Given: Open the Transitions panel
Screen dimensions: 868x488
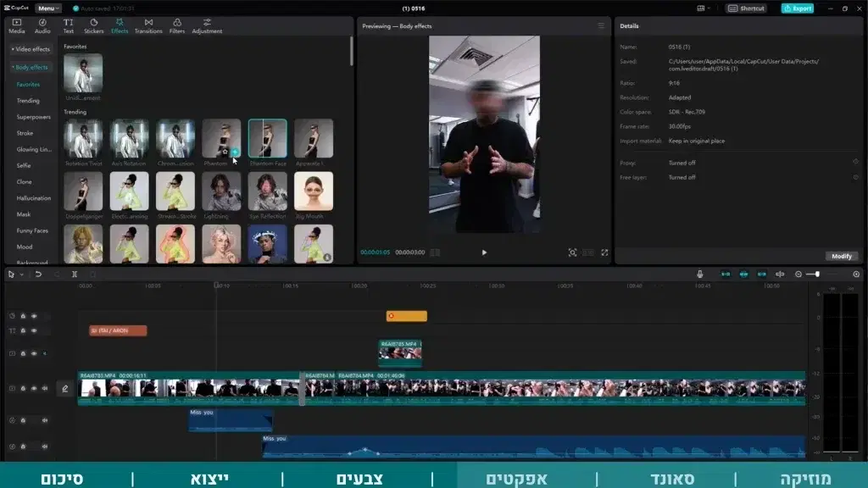Looking at the screenshot, I should [x=148, y=25].
